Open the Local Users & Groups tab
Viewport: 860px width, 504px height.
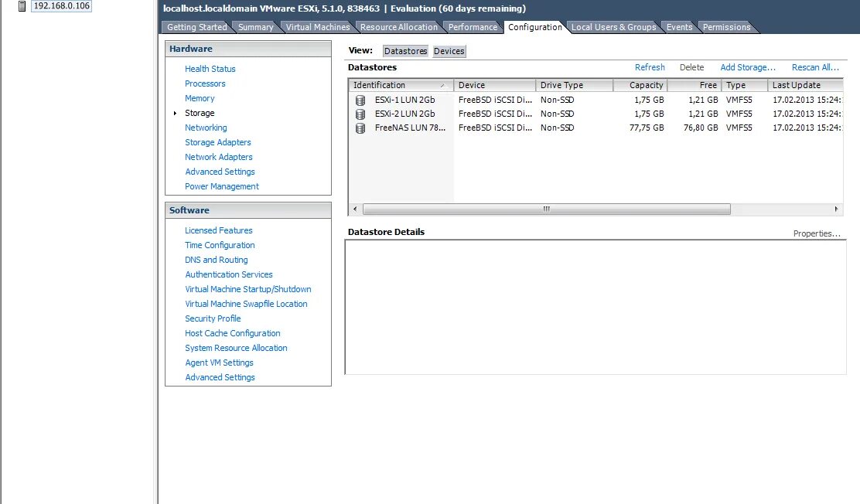tap(613, 27)
